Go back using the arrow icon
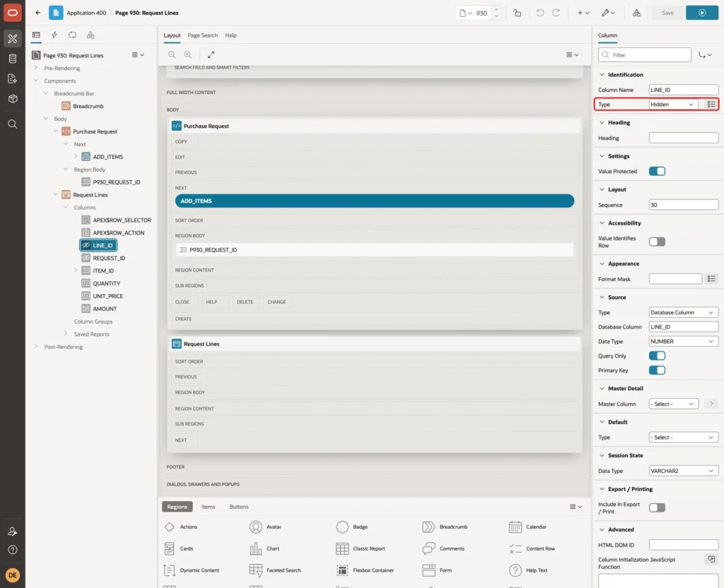Viewport: 724px width, 588px height. tap(38, 13)
